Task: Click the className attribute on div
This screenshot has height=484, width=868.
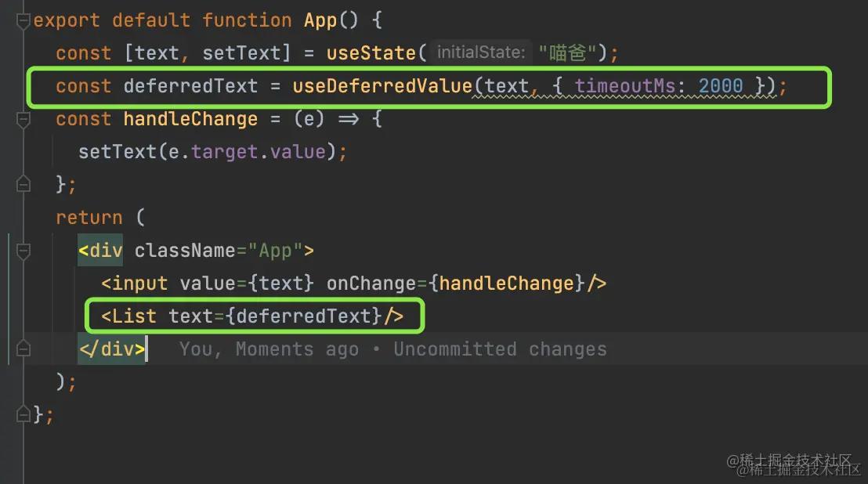Action: pos(185,251)
